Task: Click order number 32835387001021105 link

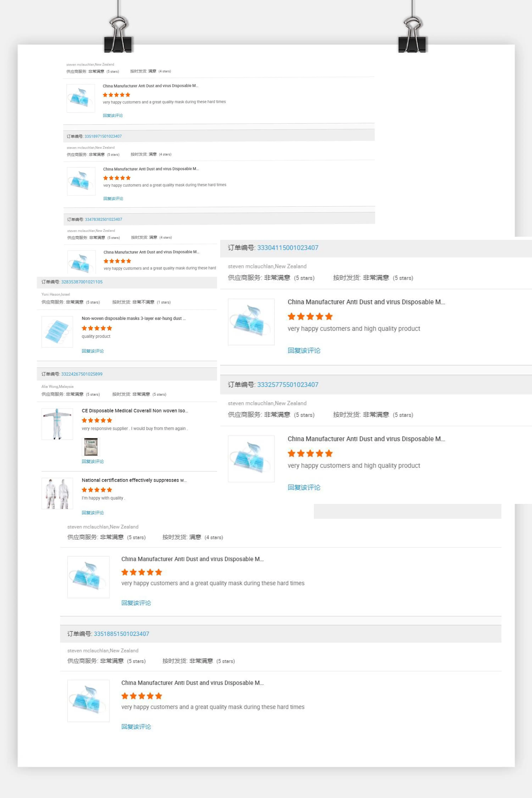Action: pyautogui.click(x=82, y=282)
